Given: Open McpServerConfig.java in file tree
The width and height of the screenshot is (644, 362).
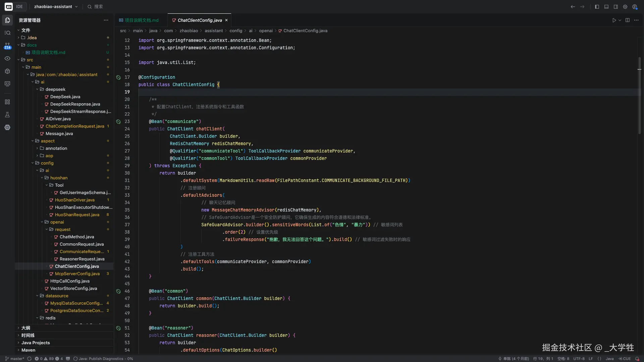Looking at the screenshot, I should point(77,274).
